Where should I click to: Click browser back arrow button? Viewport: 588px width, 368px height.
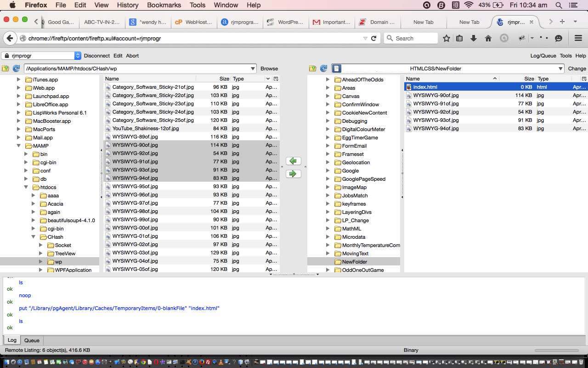[10, 38]
